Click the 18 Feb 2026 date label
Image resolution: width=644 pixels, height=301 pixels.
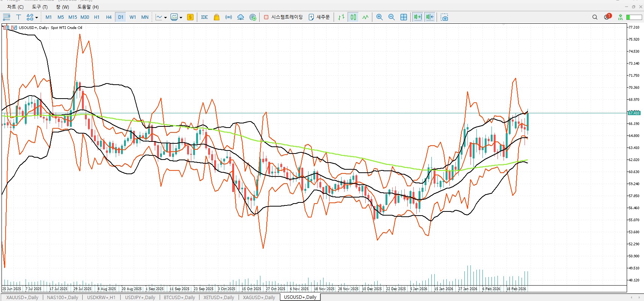coord(516,289)
